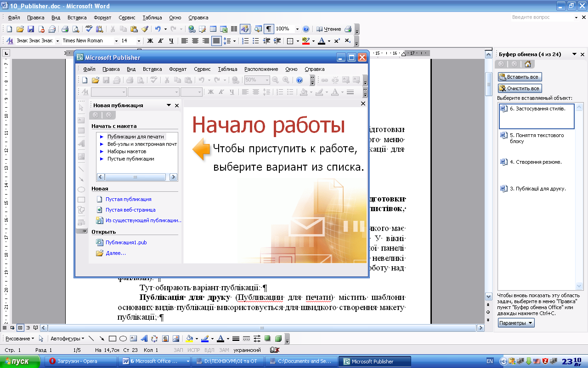Click Далее… link under Открыть
Image resolution: width=588 pixels, height=368 pixels.
115,253
